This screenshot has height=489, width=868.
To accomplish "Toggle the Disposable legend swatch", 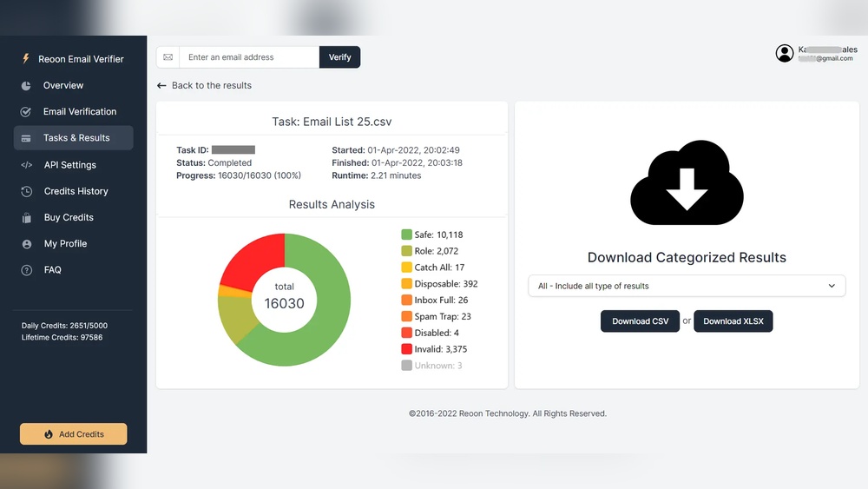I will coord(407,283).
